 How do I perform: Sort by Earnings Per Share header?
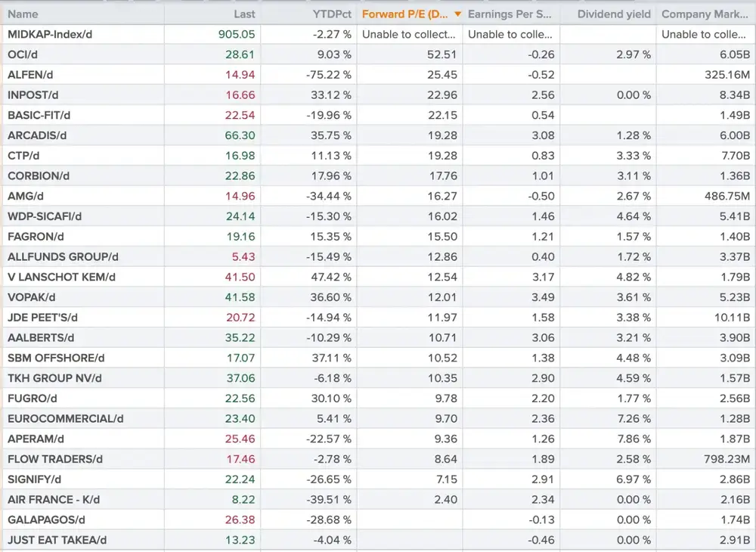pos(510,14)
